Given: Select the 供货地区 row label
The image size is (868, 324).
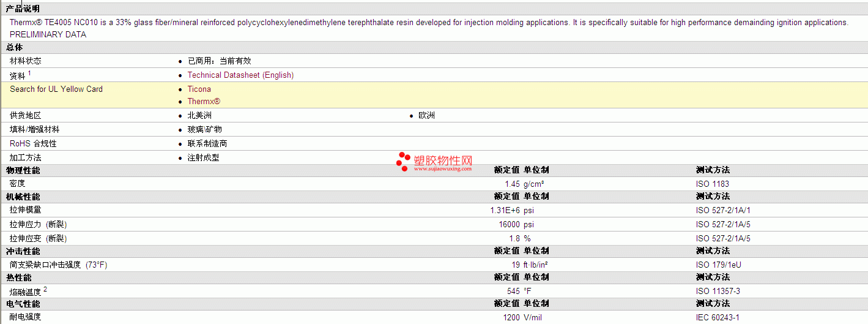Looking at the screenshot, I should 26,115.
